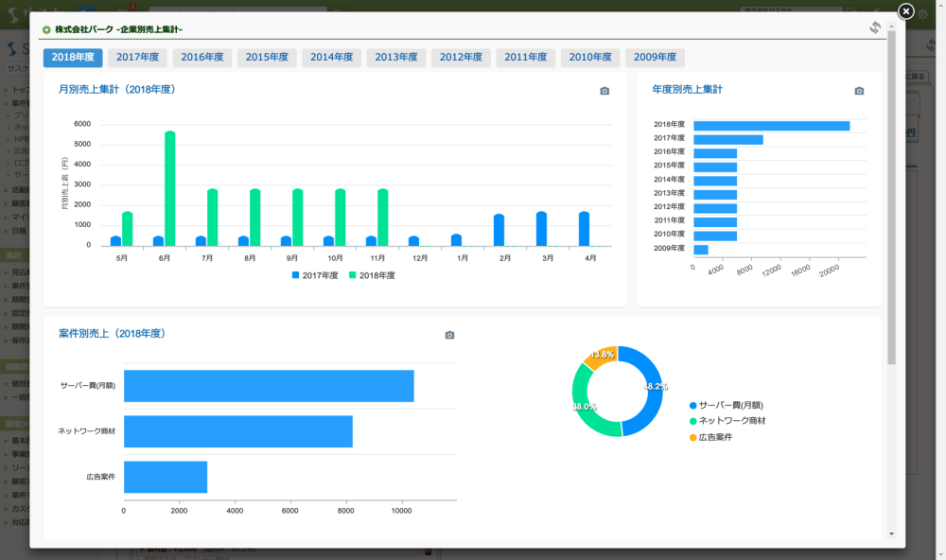Click the 2018年度 bar in yearly chart
Viewport: 946px width, 560px height.
coord(771,125)
